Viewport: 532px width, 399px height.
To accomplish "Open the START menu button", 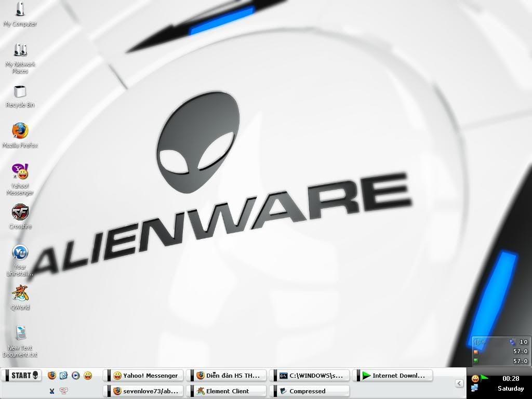I will click(x=23, y=375).
